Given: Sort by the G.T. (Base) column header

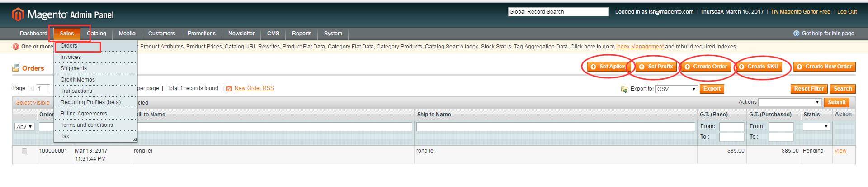Looking at the screenshot, I should [x=714, y=115].
